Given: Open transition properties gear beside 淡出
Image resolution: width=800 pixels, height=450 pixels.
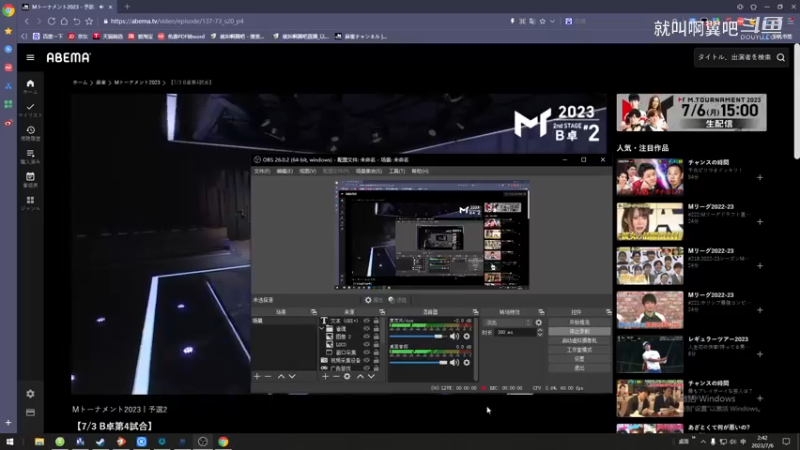Looking at the screenshot, I should point(539,322).
